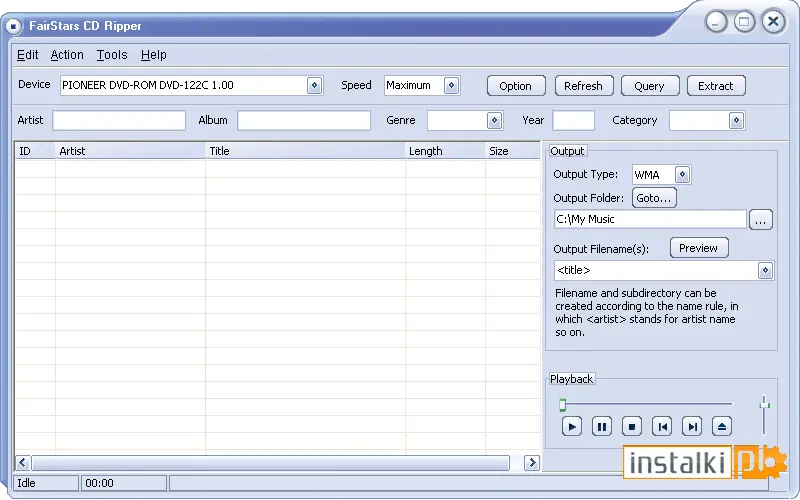Image resolution: width=800 pixels, height=500 pixels.
Task: Click the Goto... output folder button
Action: [654, 198]
